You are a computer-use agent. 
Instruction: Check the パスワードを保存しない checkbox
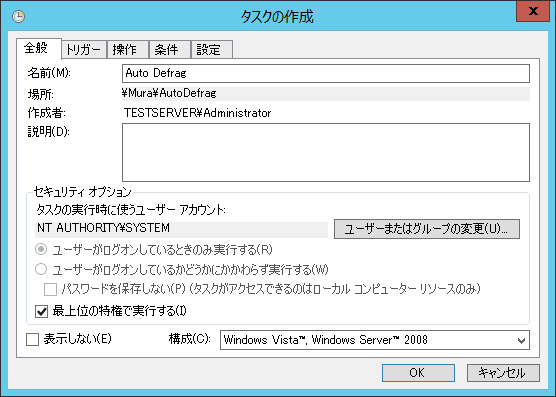[x=50, y=289]
